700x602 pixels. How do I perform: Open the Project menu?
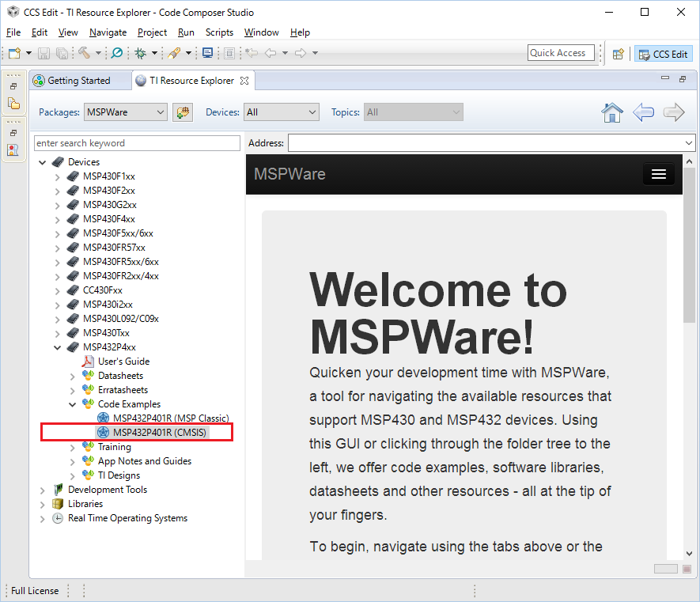tap(152, 32)
